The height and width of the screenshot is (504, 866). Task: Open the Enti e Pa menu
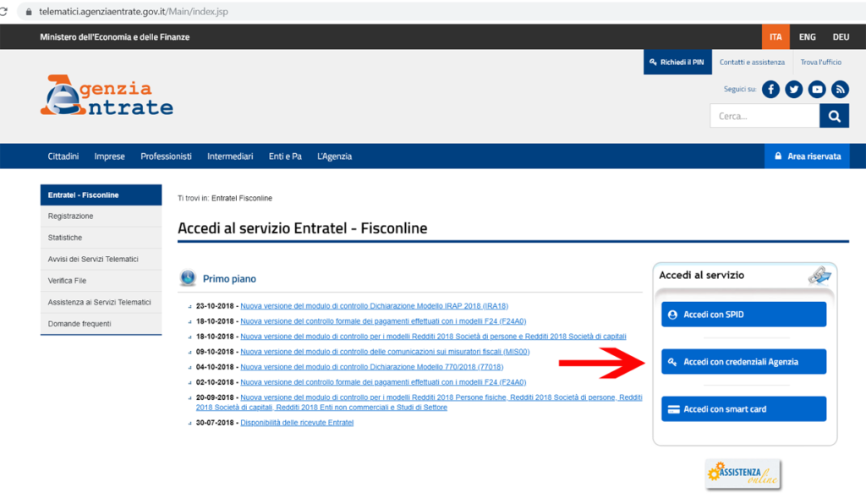pyautogui.click(x=285, y=156)
